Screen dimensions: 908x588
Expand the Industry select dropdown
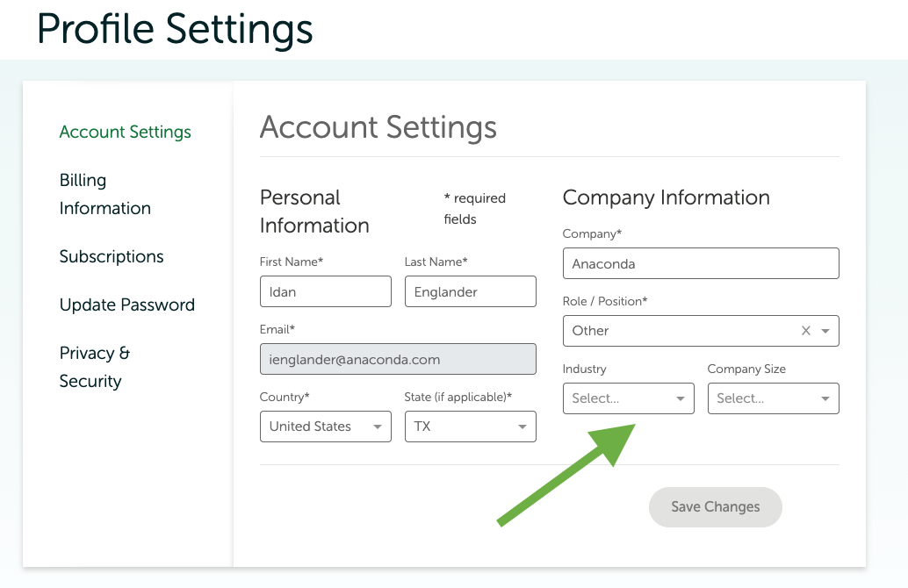pos(628,398)
